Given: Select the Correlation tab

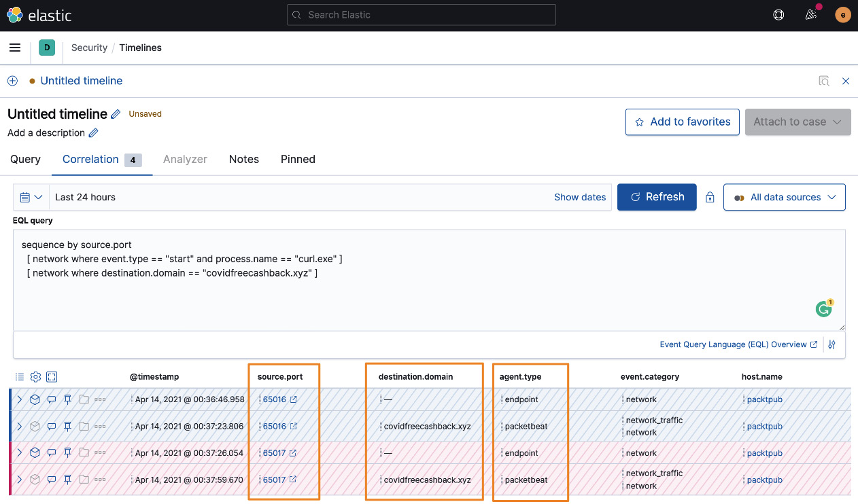Looking at the screenshot, I should tap(102, 160).
